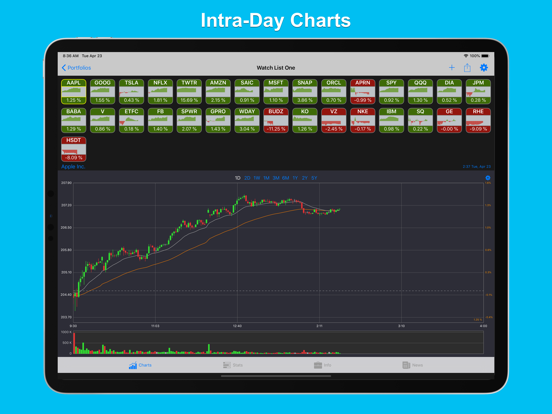The height and width of the screenshot is (414, 552).
Task: Select the RHE ticker tile
Action: pos(478,120)
